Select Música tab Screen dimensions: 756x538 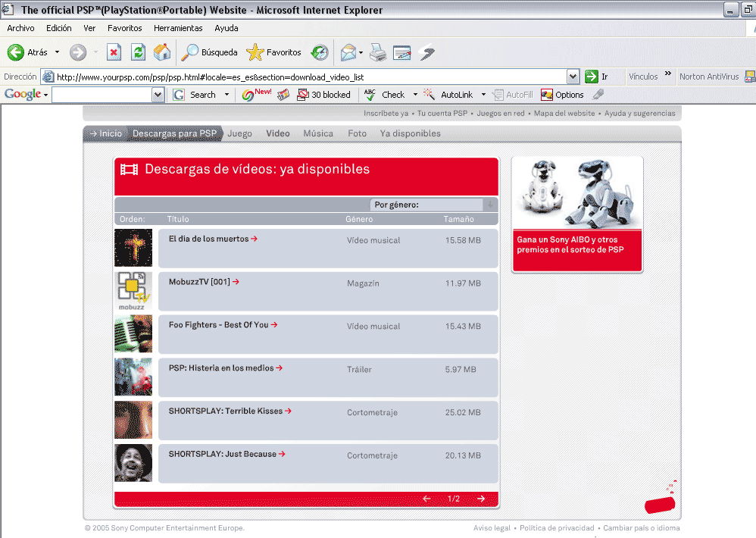pyautogui.click(x=318, y=133)
